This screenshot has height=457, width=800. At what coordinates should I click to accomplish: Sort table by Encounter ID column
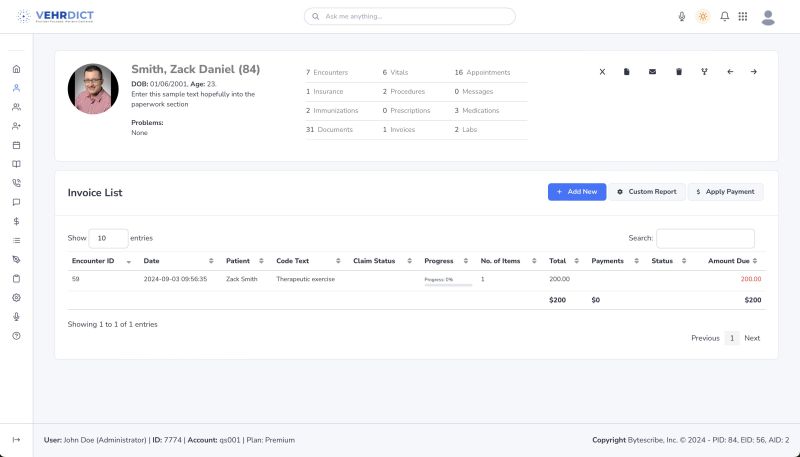[99, 261]
